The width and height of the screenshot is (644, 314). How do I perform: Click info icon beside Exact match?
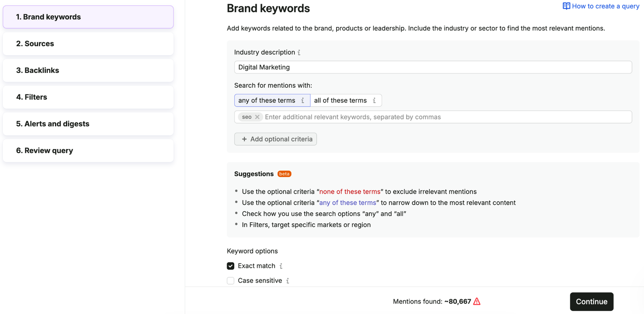(281, 266)
